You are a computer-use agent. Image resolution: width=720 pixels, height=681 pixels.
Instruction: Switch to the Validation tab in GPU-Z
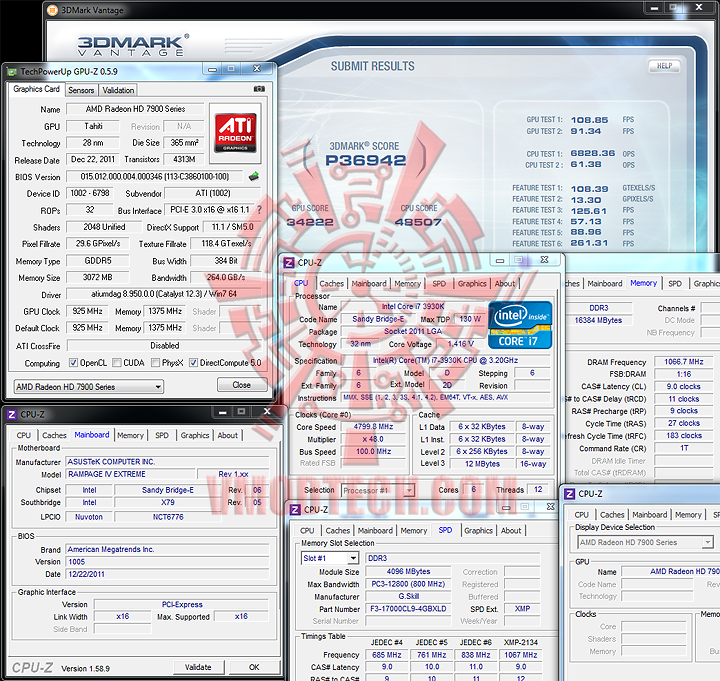click(x=118, y=90)
